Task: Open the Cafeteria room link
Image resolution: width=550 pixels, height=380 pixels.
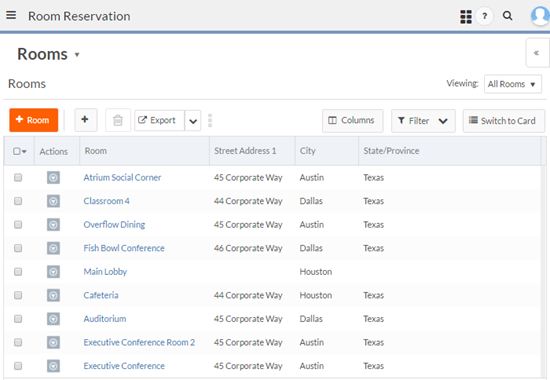Action: [x=101, y=295]
